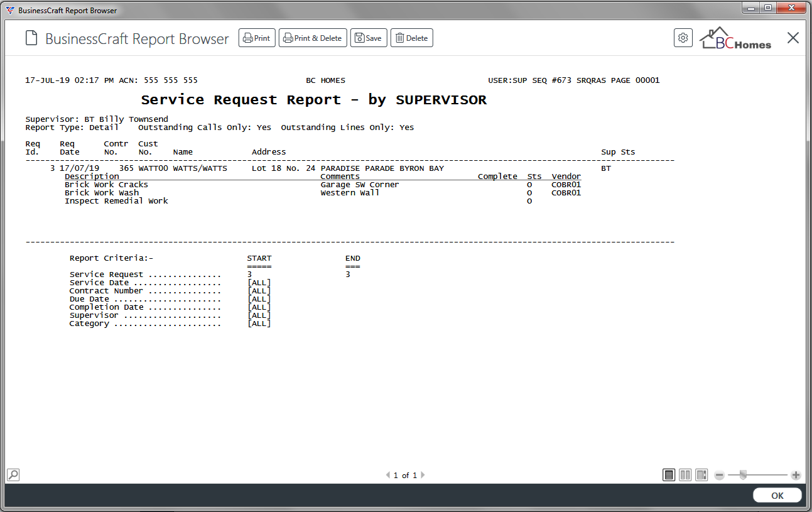
Task: Click 'Supervisor: BT Billy Townsend' line
Action: [97, 119]
